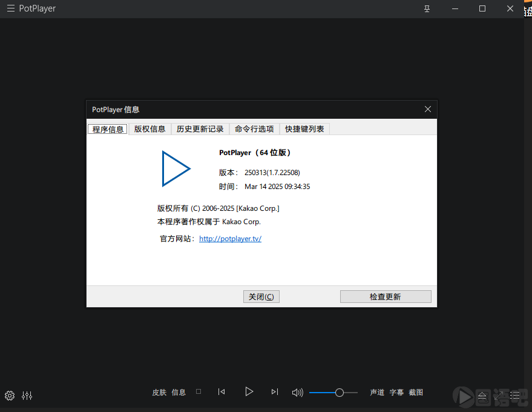Switch to the 版权信息 tab
532x412 pixels.
[149, 129]
